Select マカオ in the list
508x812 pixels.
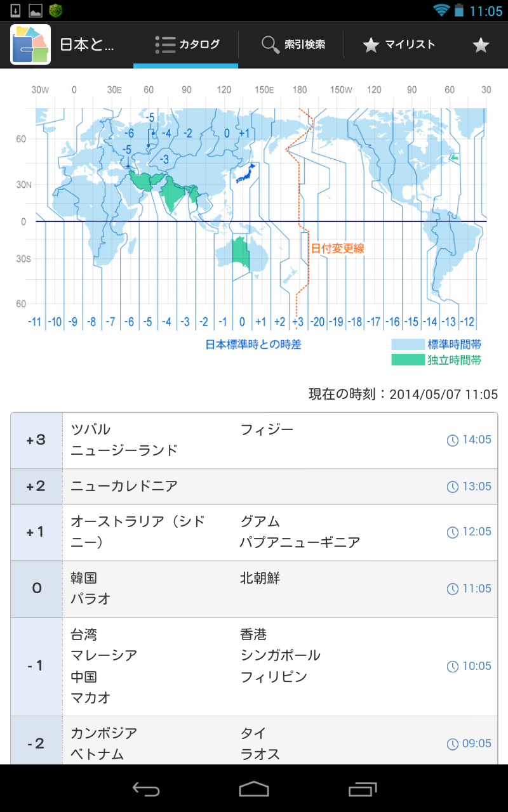pyautogui.click(x=90, y=697)
